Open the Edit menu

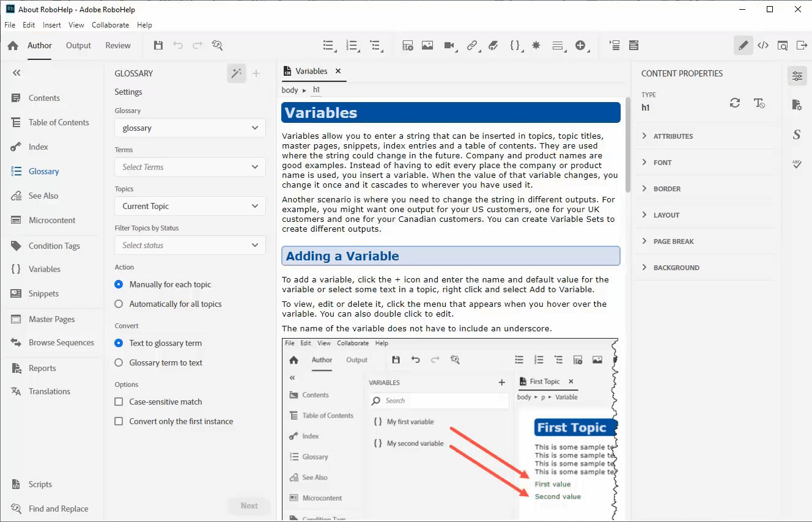[29, 25]
